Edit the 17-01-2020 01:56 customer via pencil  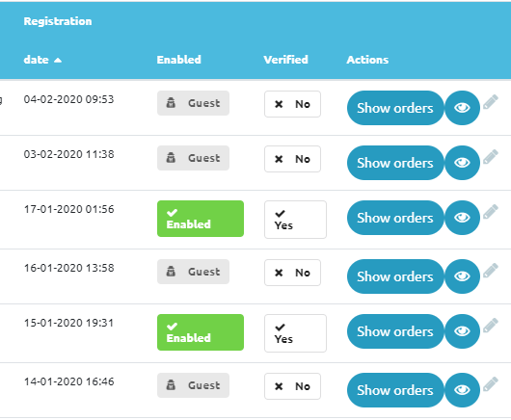tap(491, 212)
